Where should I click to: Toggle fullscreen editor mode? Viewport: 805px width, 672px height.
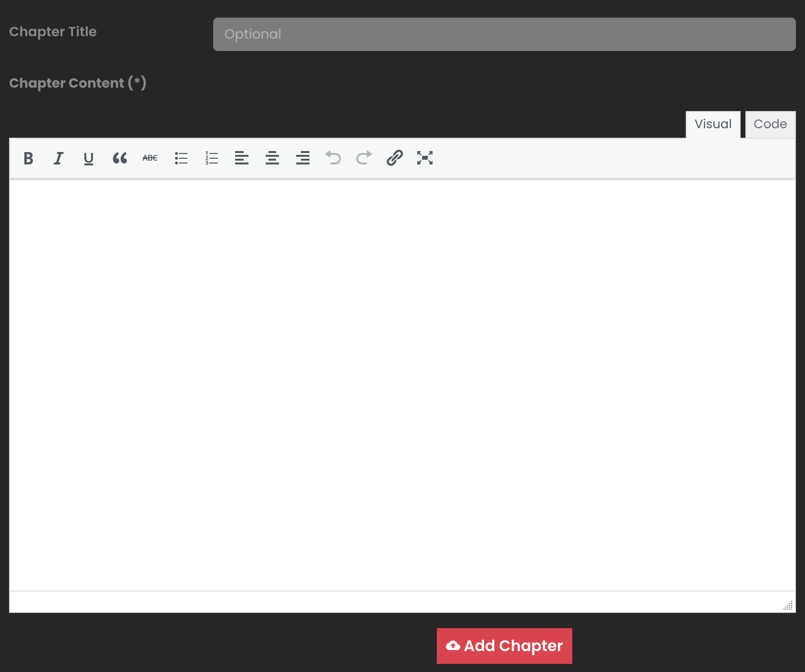424,158
